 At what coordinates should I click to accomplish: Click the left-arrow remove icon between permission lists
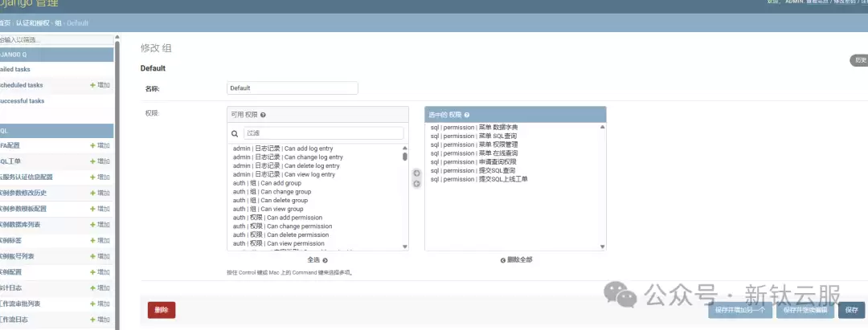(x=417, y=184)
